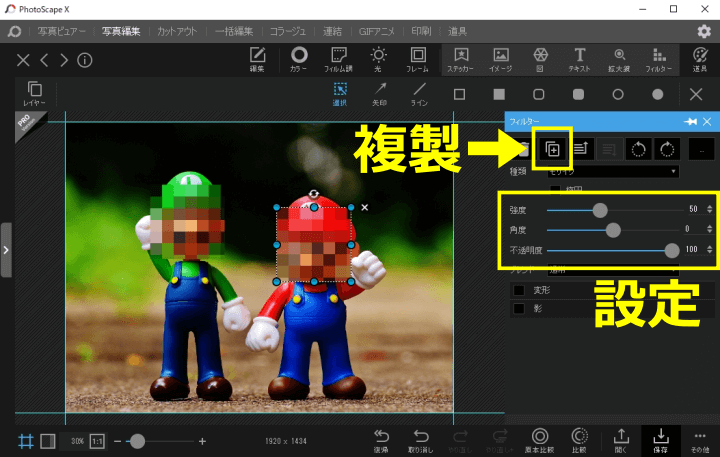Open the 道具 tab in top menu
Screen dimensions: 720x457
[457, 31]
